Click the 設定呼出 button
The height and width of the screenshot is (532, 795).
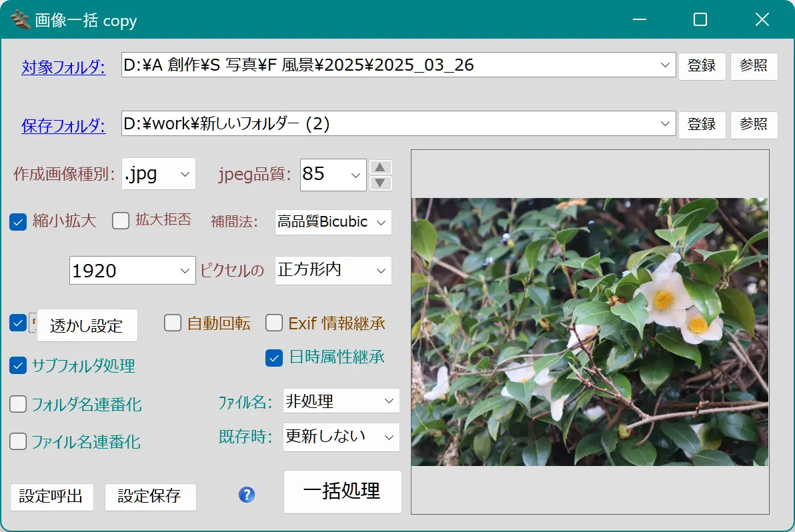[52, 496]
